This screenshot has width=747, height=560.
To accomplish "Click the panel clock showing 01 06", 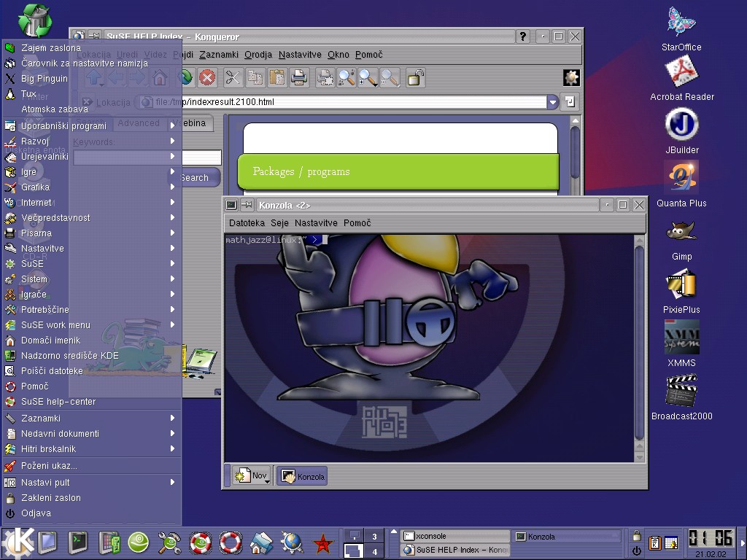I will click(x=711, y=539).
